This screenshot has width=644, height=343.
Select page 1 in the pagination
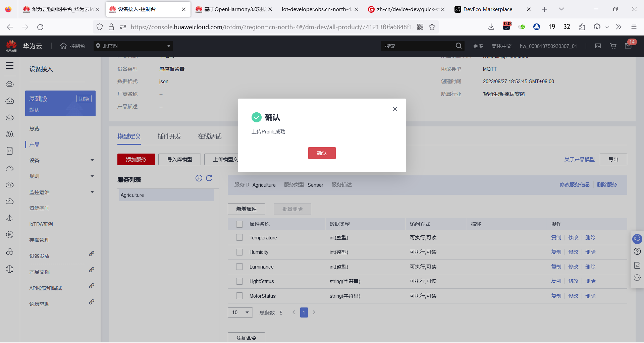(x=304, y=312)
